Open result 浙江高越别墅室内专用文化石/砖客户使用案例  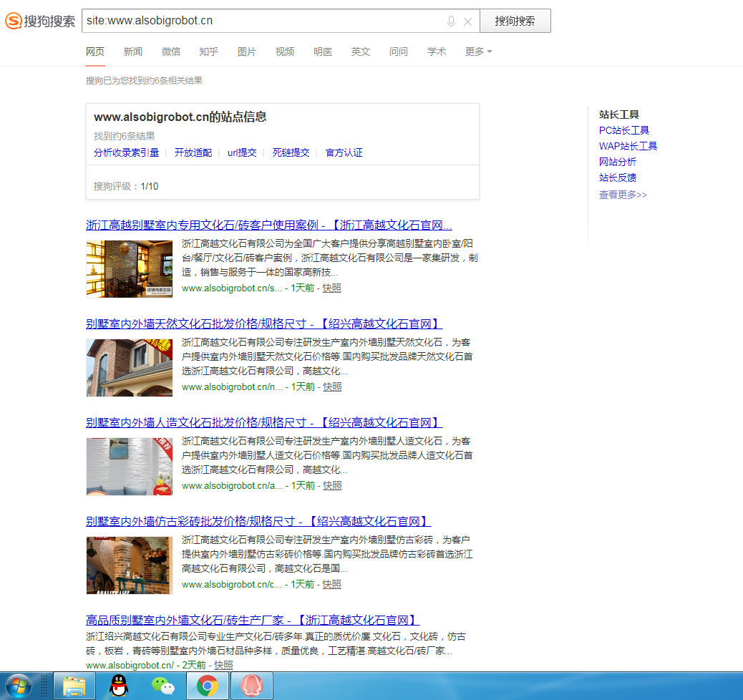[268, 225]
